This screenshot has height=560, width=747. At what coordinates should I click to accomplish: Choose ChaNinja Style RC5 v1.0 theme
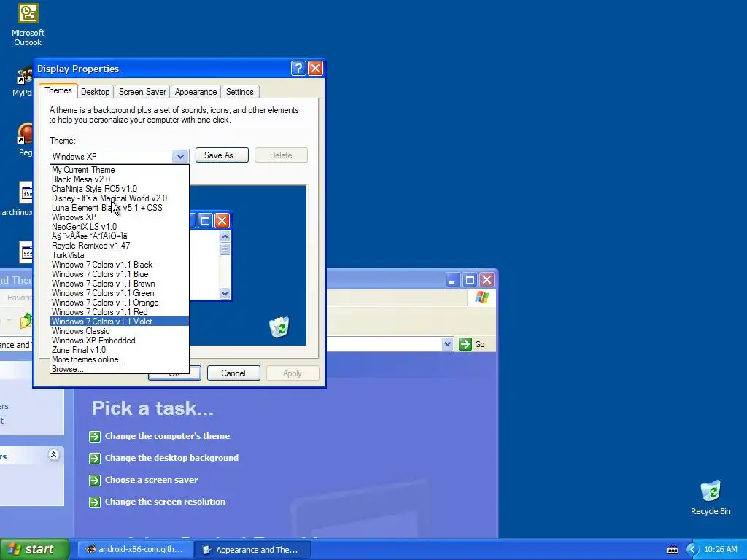tap(120, 189)
